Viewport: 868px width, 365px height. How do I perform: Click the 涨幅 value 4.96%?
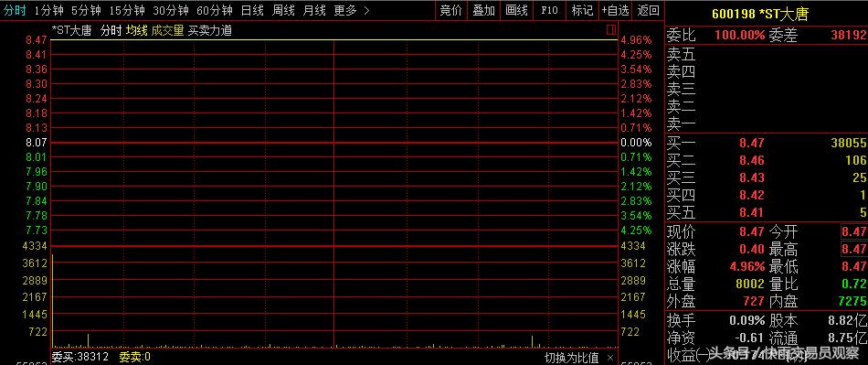[x=747, y=266]
